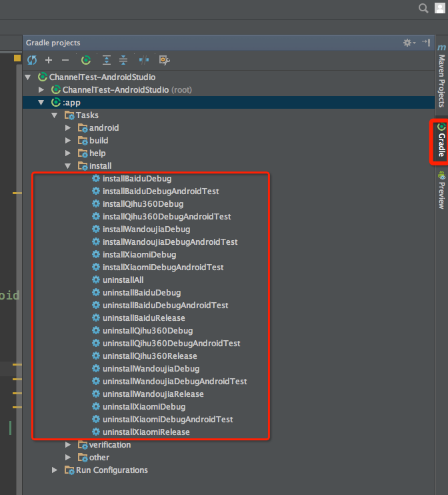Open Gradle panel gear options menu
Screen dimensions: 448x495
[409, 43]
